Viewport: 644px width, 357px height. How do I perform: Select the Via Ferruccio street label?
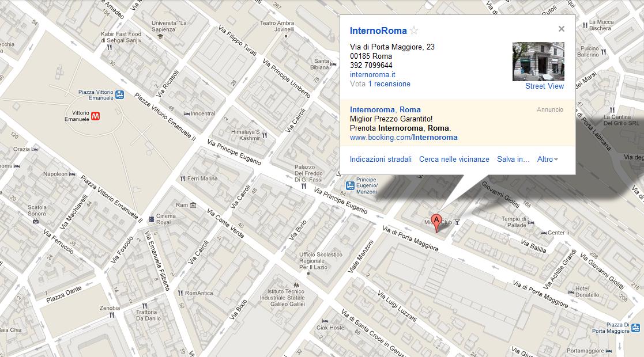[58, 242]
